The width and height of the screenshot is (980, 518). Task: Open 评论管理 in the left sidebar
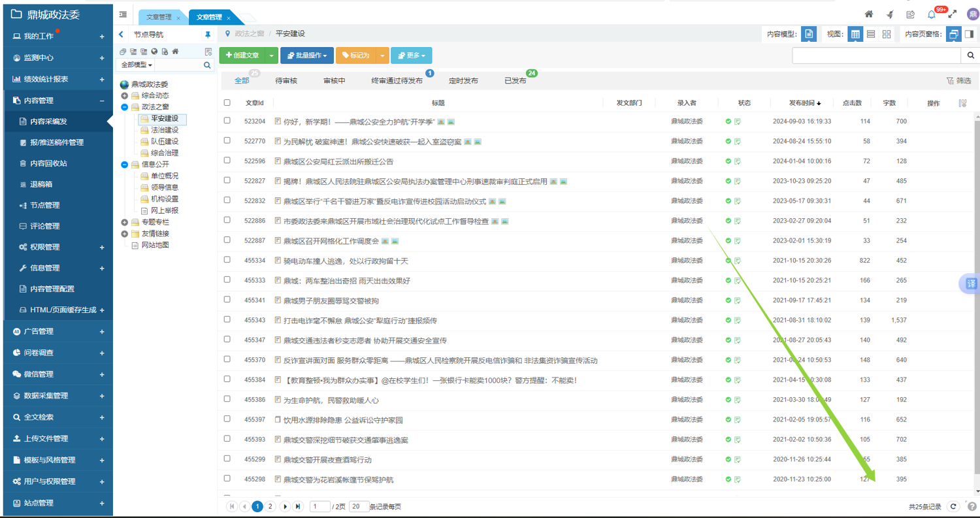44,226
